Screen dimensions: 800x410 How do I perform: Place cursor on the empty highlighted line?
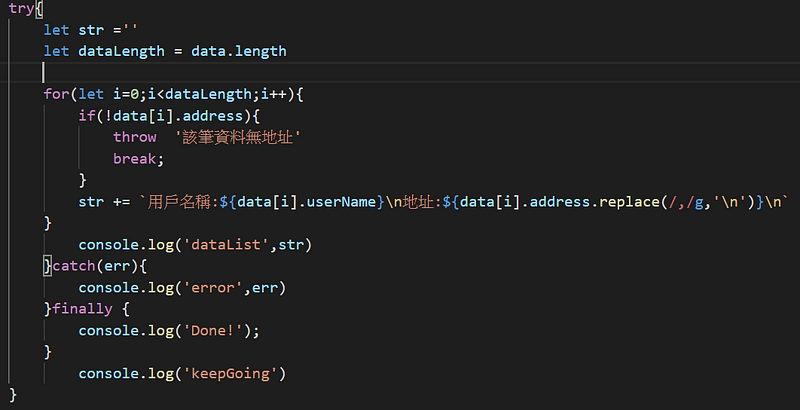[200, 73]
